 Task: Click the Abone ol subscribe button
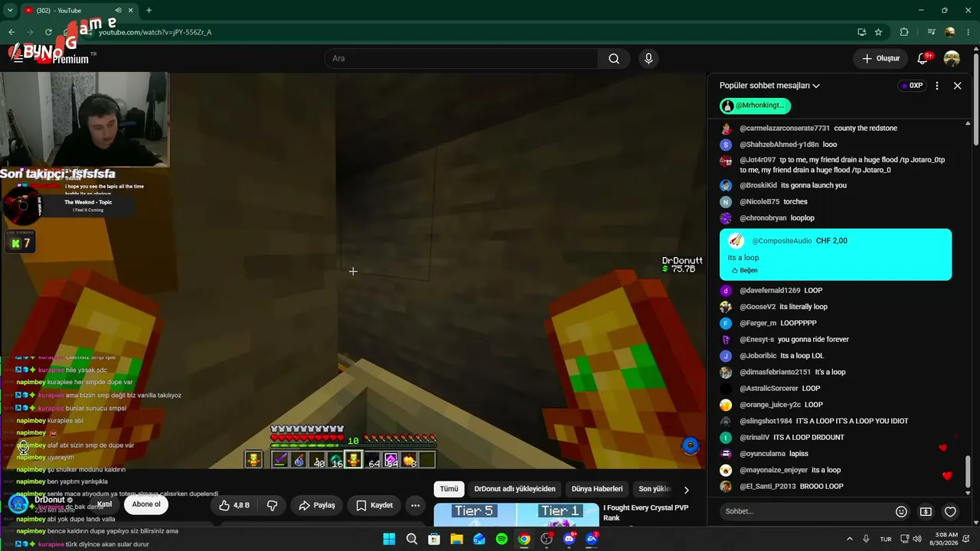click(146, 504)
